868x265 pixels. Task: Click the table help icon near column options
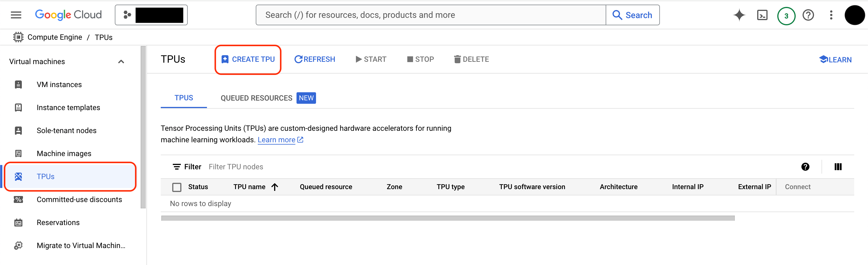[x=805, y=166]
